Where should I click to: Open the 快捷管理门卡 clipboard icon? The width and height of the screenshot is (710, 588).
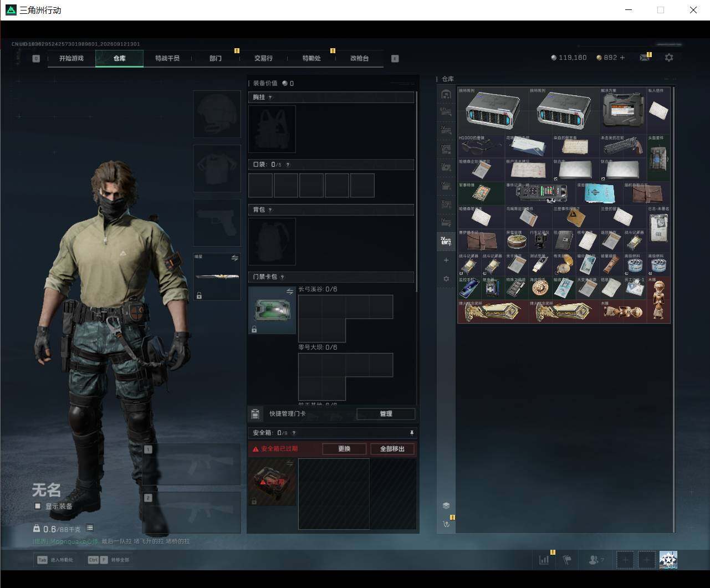click(x=255, y=414)
